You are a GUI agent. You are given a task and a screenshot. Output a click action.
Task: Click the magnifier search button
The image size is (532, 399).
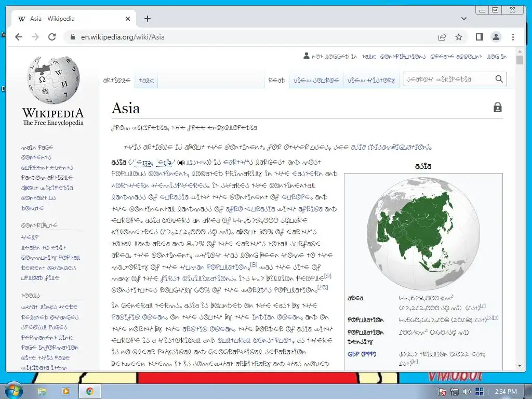point(499,79)
